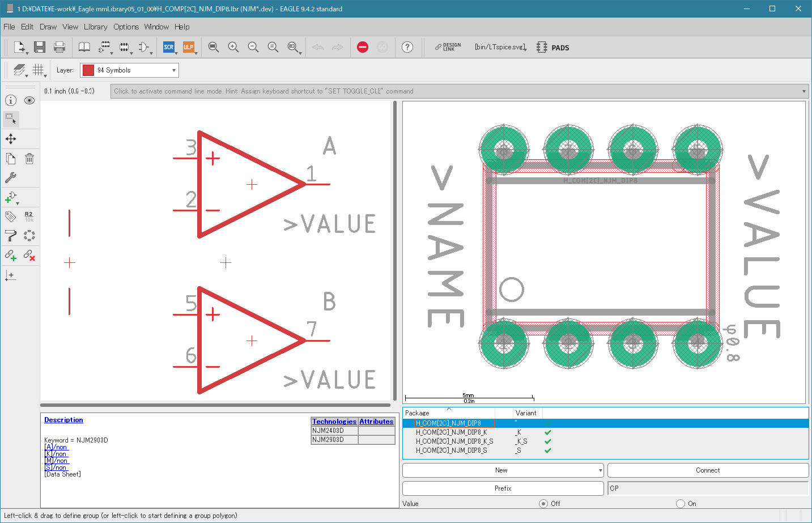Screen dimensions: 812x523
Task: Open the Description link
Action: point(63,420)
